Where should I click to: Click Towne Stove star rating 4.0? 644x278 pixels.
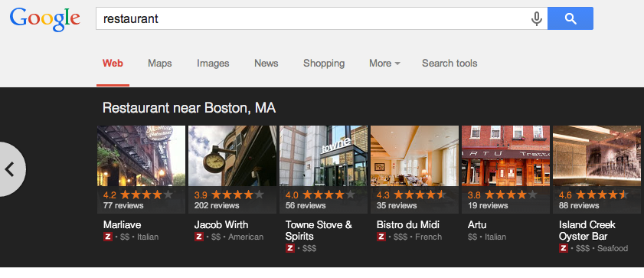click(x=320, y=195)
